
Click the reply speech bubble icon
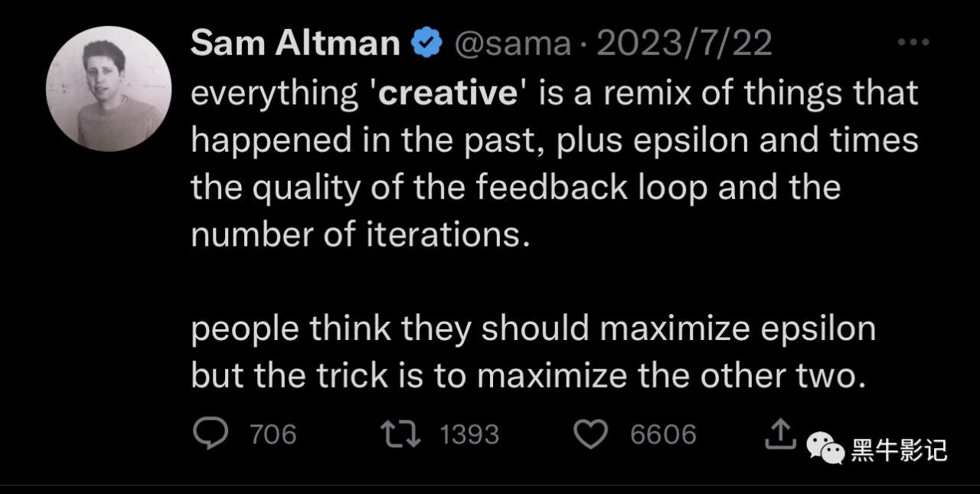coord(210,434)
